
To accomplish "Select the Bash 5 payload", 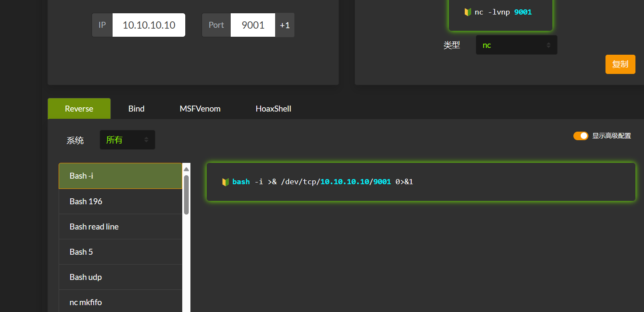I will [x=120, y=252].
